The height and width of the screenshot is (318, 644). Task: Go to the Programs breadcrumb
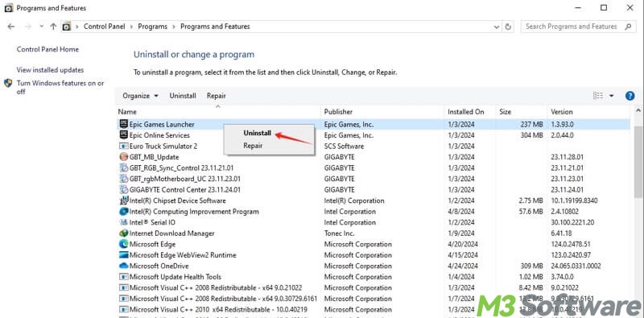[x=152, y=27]
